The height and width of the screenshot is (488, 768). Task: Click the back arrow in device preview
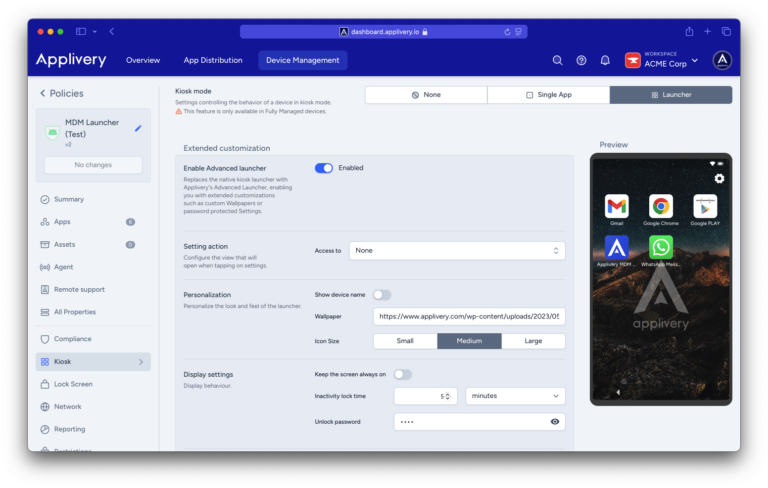[618, 392]
